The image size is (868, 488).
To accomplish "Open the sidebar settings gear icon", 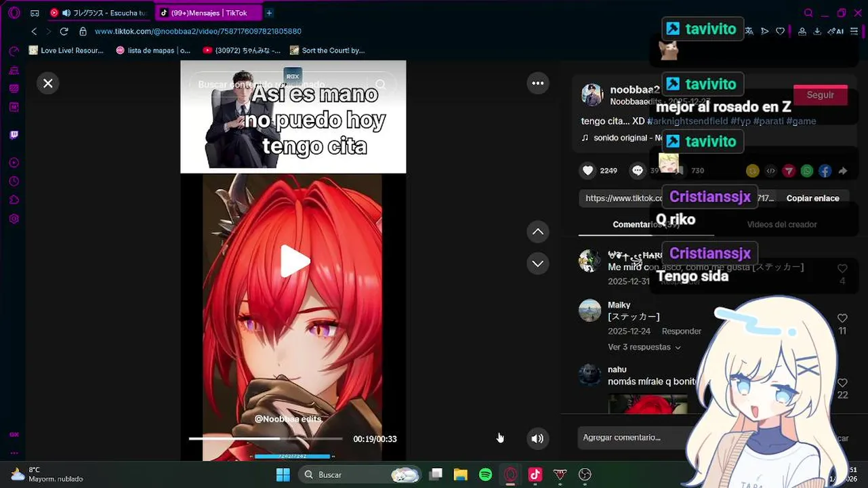I will point(14,219).
